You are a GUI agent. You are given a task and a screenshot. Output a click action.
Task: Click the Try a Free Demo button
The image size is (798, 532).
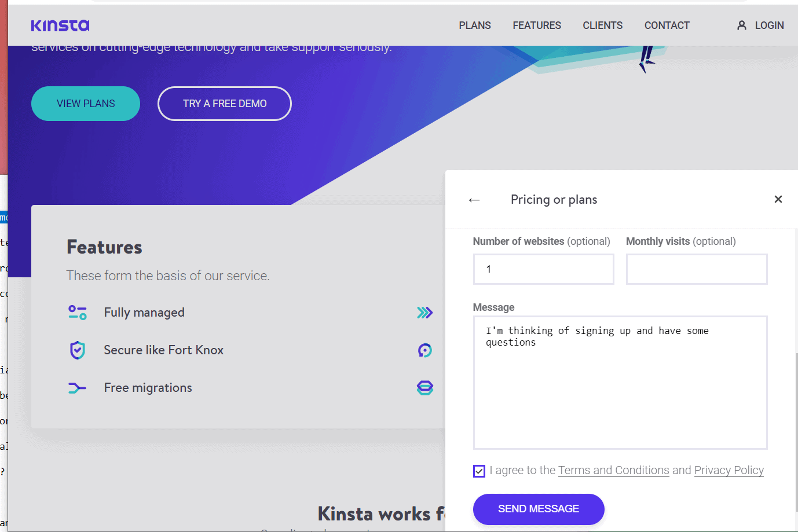coord(225,104)
